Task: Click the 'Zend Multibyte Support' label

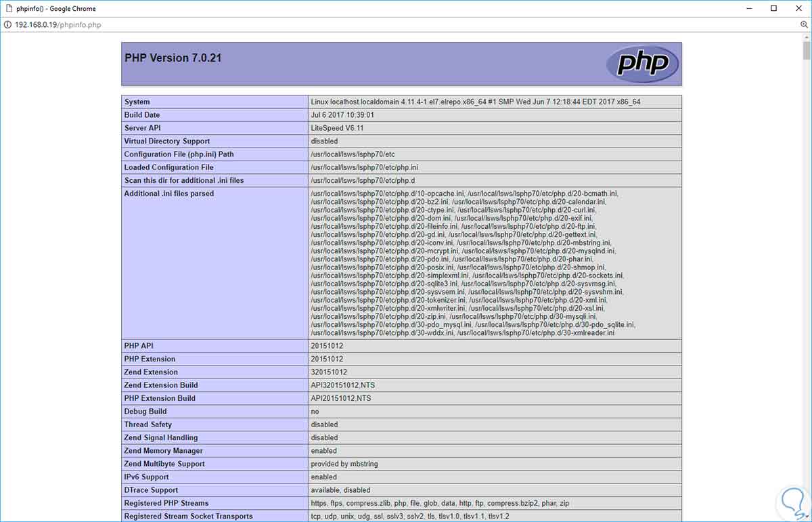Action: coord(164,464)
